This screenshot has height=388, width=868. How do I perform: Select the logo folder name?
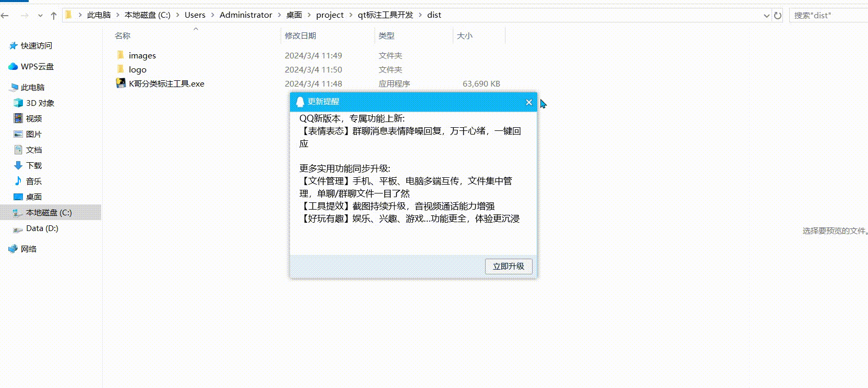(138, 69)
